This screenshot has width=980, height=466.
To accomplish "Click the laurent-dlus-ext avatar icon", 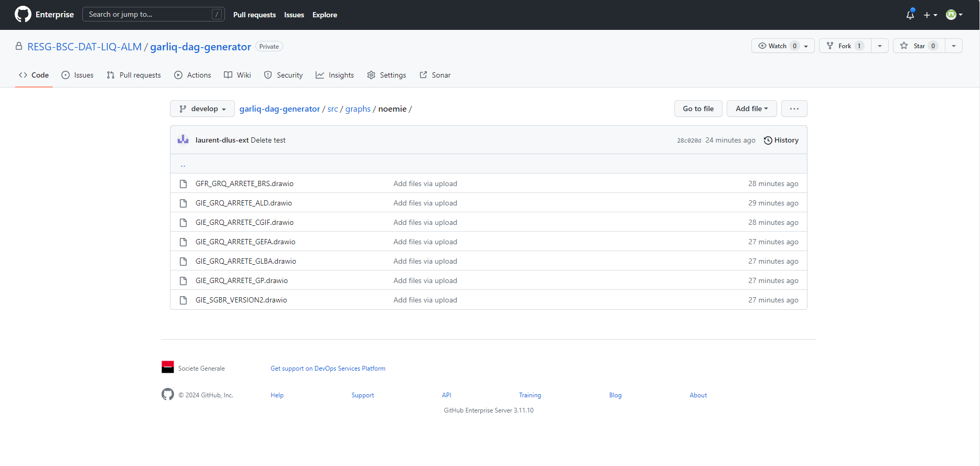I will [183, 139].
